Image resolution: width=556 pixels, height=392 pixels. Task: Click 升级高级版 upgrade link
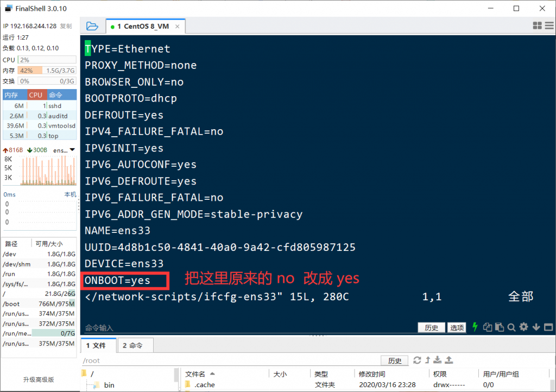[39, 380]
